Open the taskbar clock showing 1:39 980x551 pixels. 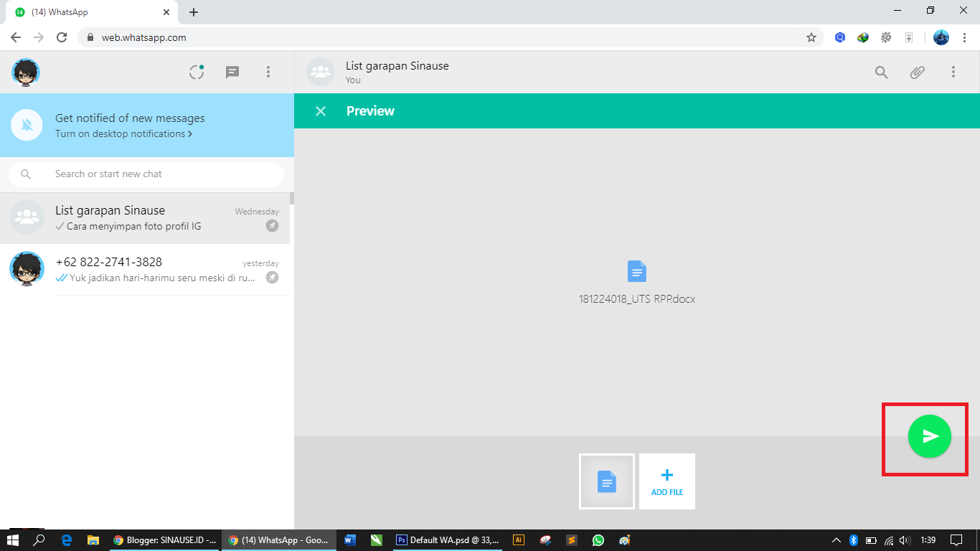click(928, 540)
